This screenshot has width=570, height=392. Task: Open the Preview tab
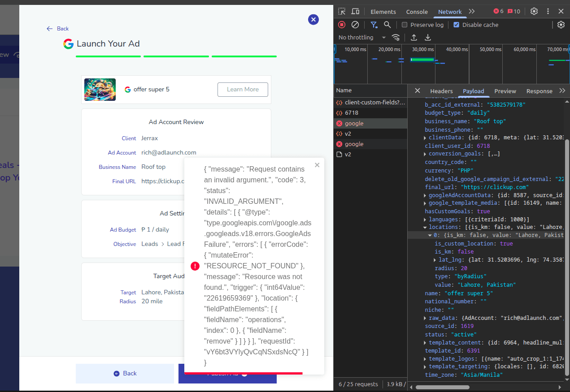pos(505,91)
